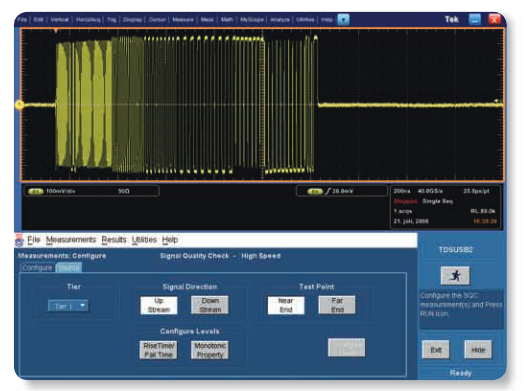The height and width of the screenshot is (391, 529).
Task: Open the oscilloscope Edit menu
Action: (38, 20)
